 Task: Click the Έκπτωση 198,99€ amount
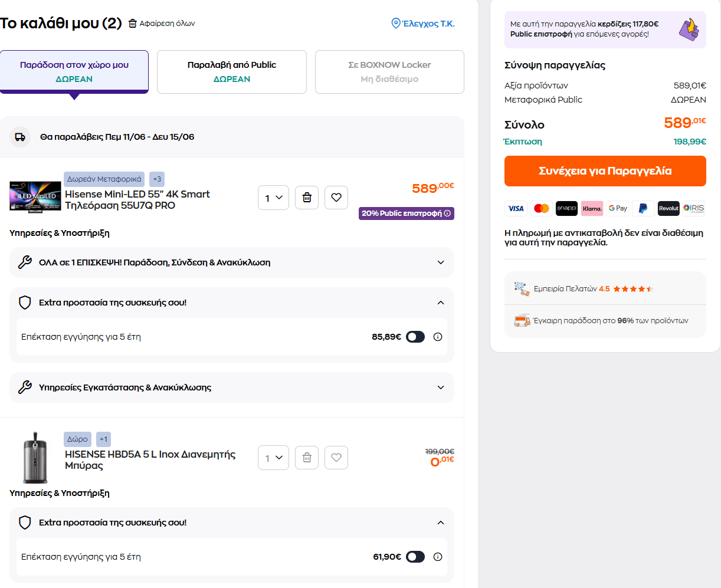pyautogui.click(x=690, y=142)
